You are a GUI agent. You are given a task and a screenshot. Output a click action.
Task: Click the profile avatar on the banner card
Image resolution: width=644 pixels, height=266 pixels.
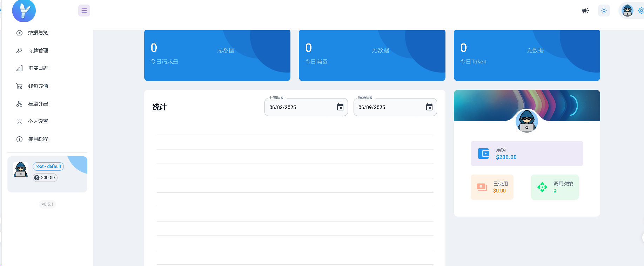pyautogui.click(x=527, y=121)
